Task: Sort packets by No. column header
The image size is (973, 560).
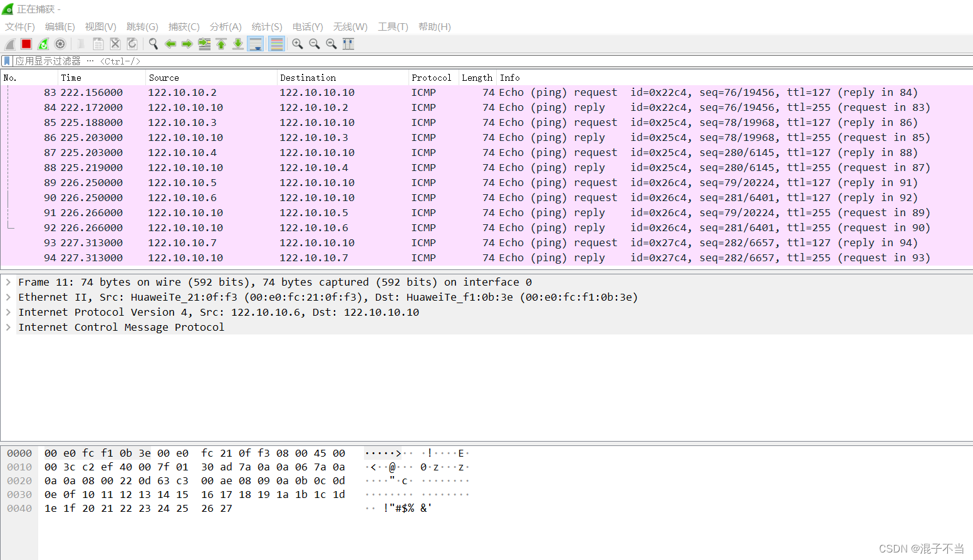Action: click(x=29, y=78)
